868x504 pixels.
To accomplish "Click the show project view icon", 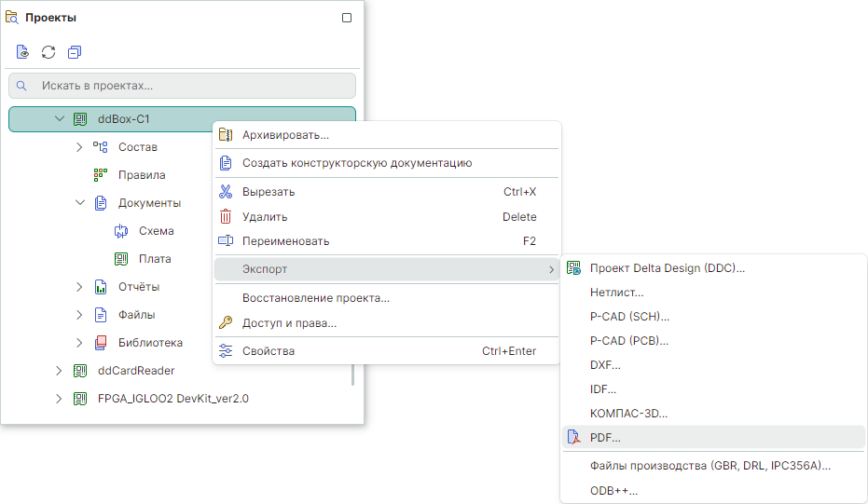I will point(23,52).
